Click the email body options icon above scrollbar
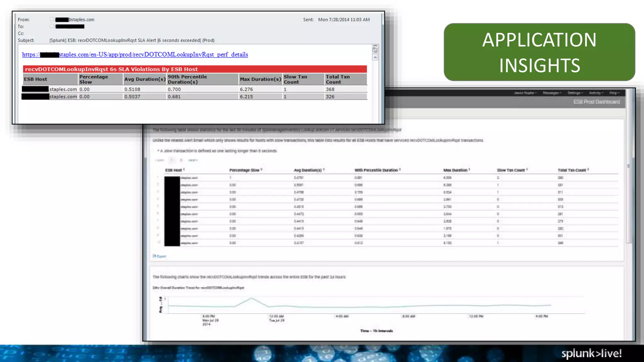This screenshot has width=644, height=362. [375, 49]
